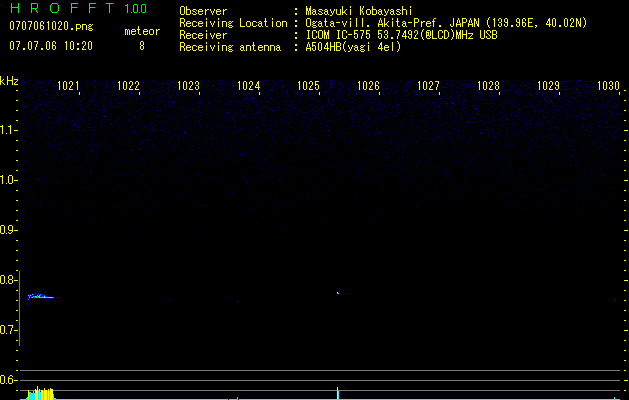Click the A504HB(yagi 4el) antenna text

pyautogui.click(x=353, y=47)
